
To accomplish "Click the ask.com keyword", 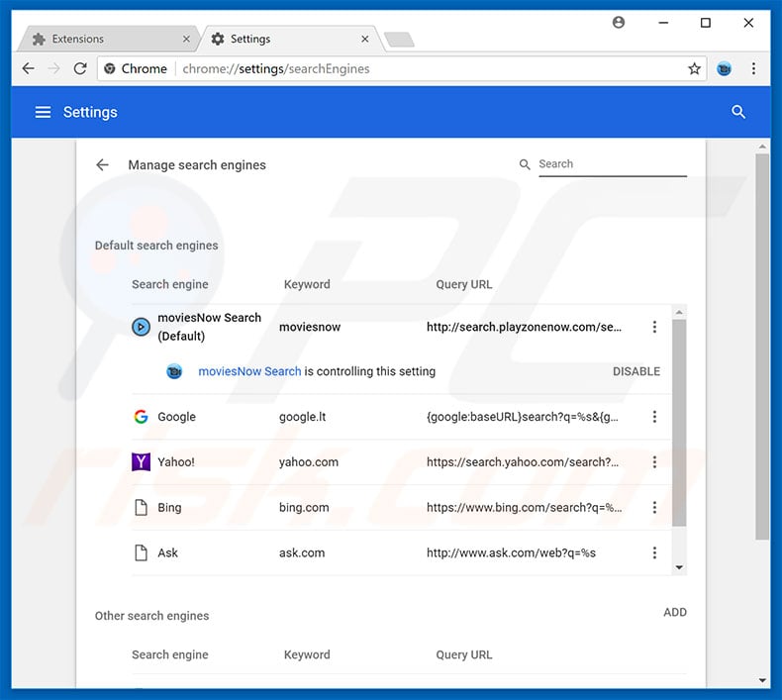I will point(302,552).
